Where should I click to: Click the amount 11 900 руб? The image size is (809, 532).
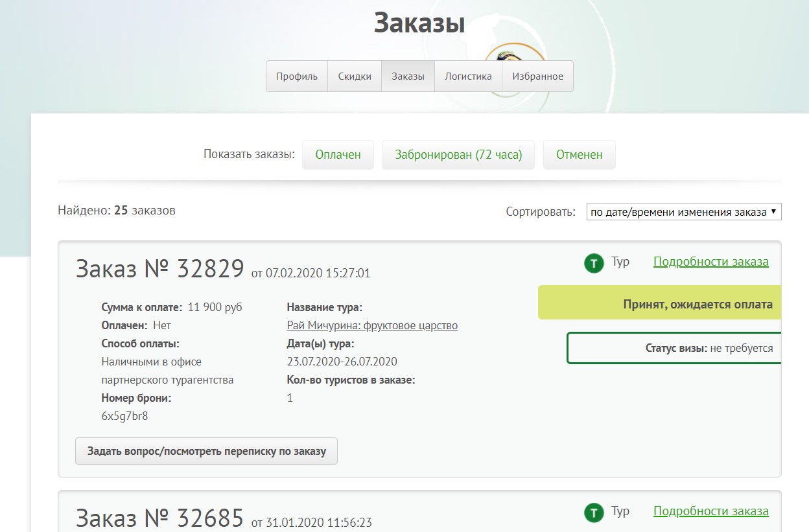tap(215, 307)
